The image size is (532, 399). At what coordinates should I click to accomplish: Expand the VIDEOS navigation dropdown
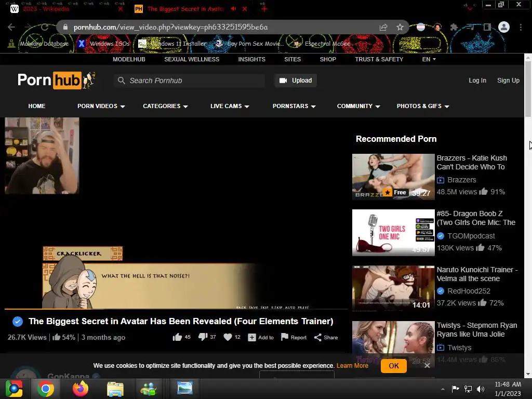[x=101, y=106]
